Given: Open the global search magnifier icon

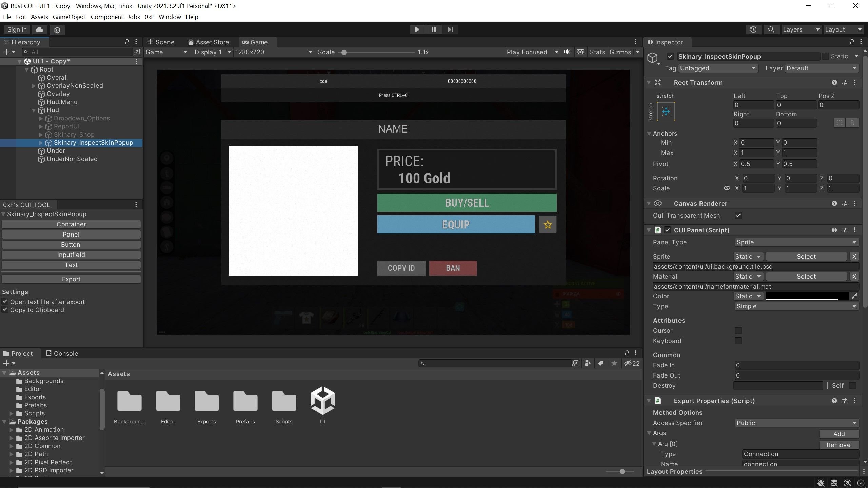Looking at the screenshot, I should tap(771, 29).
